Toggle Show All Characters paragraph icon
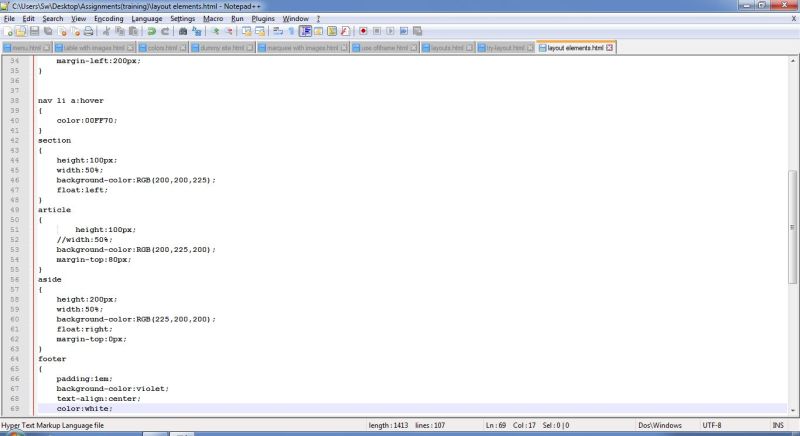 (x=291, y=31)
